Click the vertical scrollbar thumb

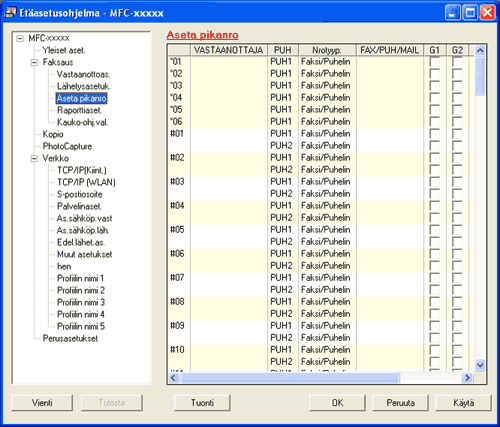pos(480,76)
